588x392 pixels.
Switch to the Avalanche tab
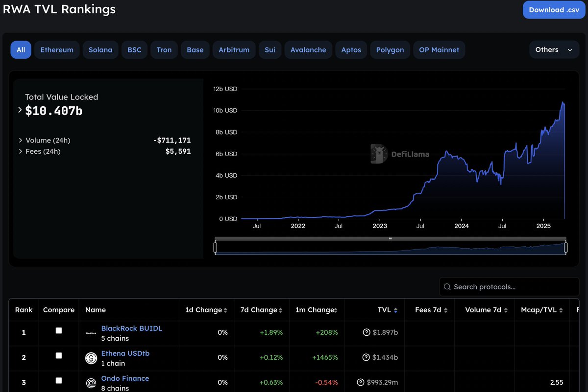coord(308,50)
